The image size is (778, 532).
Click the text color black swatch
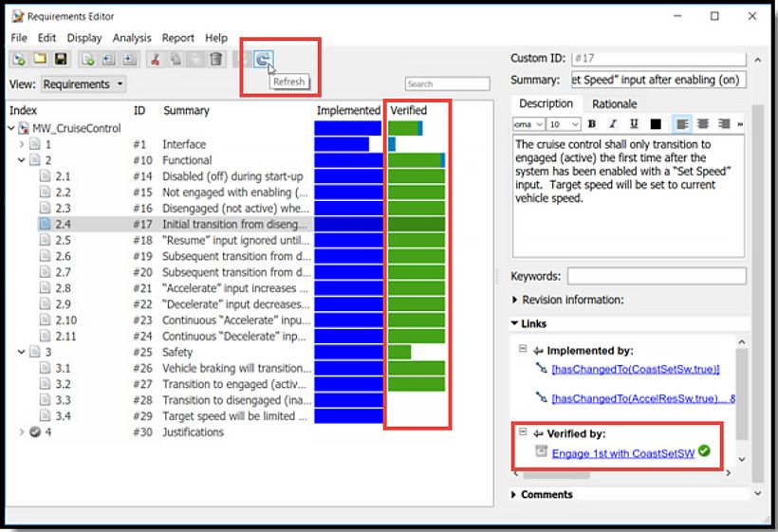pos(656,124)
